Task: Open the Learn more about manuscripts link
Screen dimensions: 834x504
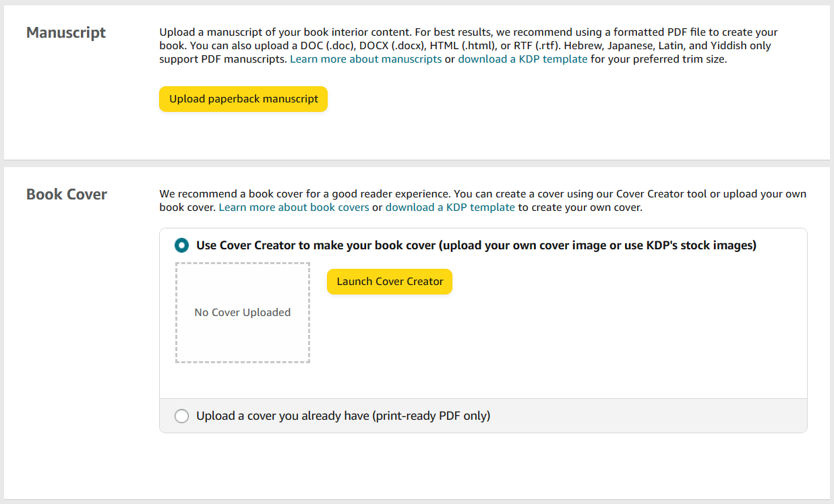Action: pos(366,59)
